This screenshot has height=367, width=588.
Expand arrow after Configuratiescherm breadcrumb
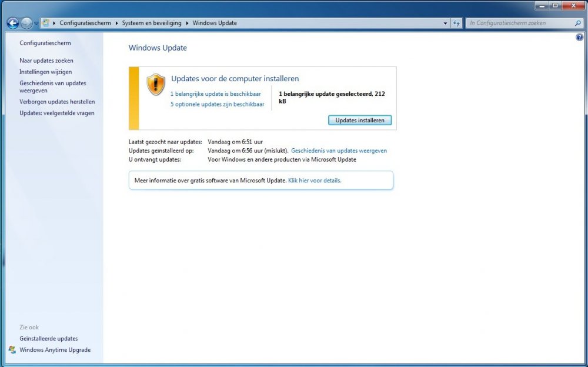(x=116, y=23)
